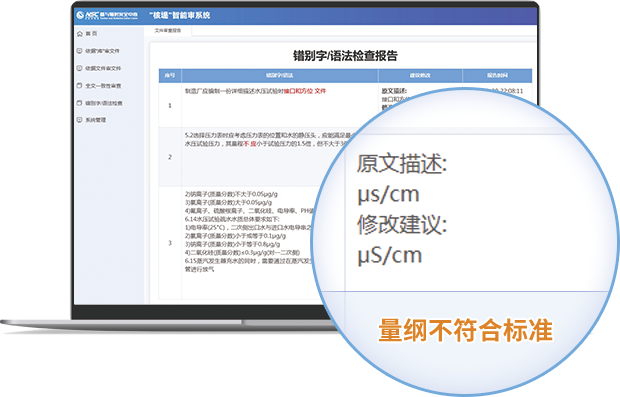Click the last line 管进行放气
This screenshot has width=620, height=397.
click(x=200, y=269)
